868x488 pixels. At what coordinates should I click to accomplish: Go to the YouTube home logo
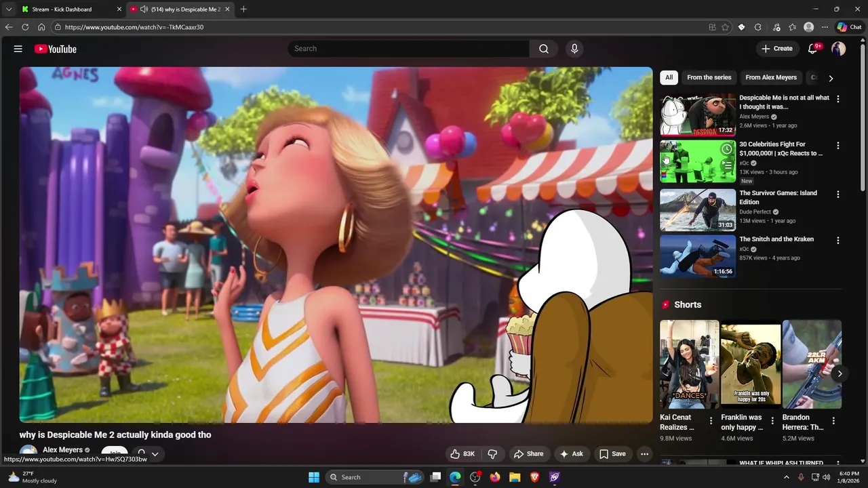56,49
